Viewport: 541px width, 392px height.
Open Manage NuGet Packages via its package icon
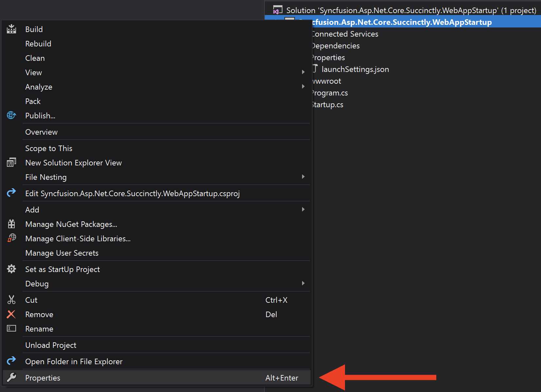(x=11, y=224)
